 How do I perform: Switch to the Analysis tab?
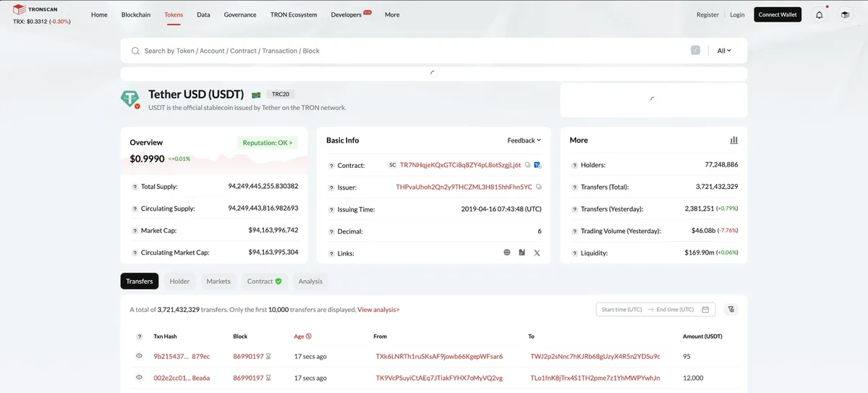pos(310,281)
